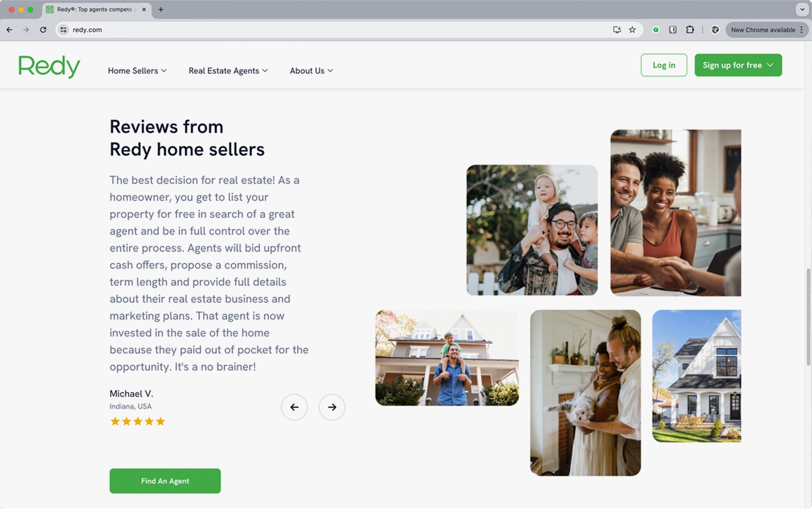Open a new tab with plus icon
Viewport: 812px width, 509px height.
coord(161,9)
